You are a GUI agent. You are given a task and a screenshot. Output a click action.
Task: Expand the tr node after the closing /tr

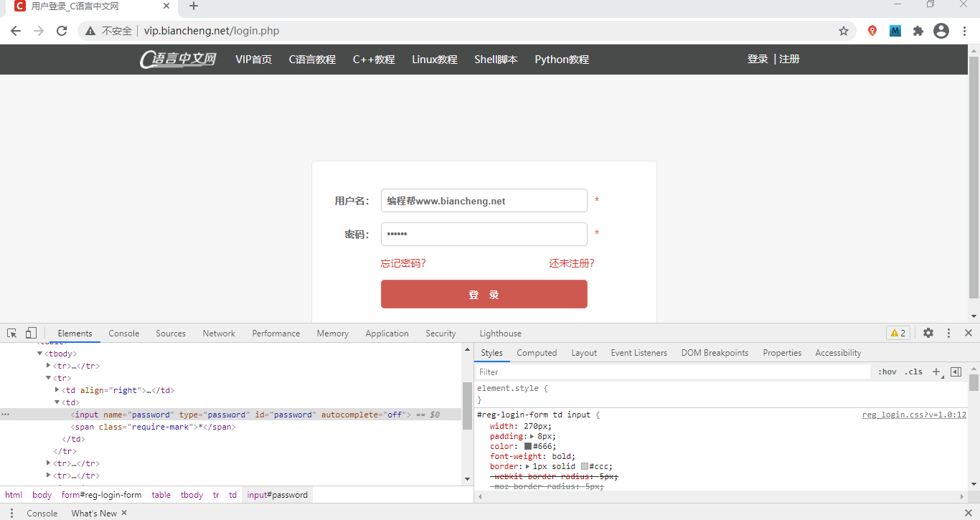[49, 463]
